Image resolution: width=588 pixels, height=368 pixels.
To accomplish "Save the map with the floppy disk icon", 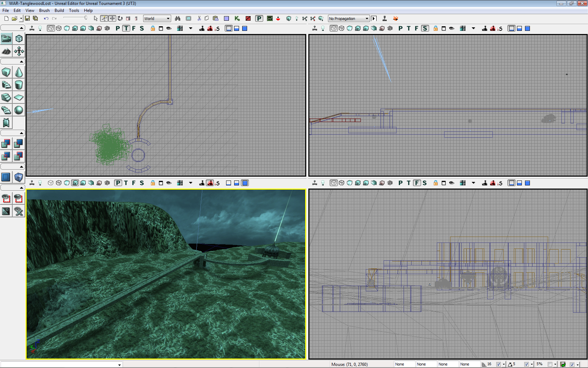I will pyautogui.click(x=27, y=19).
